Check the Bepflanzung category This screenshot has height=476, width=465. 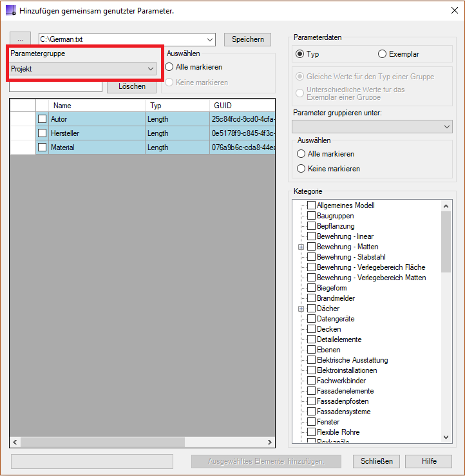pos(312,226)
